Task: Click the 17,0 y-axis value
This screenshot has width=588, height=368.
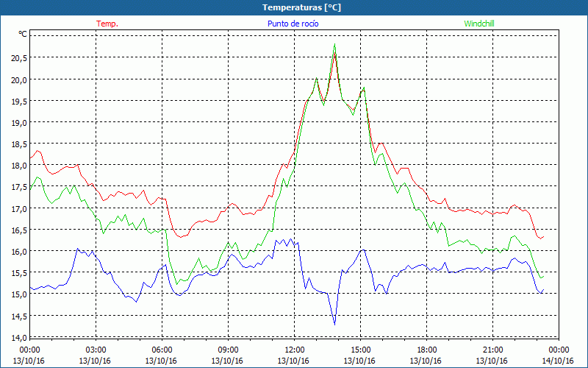Action: (18, 208)
